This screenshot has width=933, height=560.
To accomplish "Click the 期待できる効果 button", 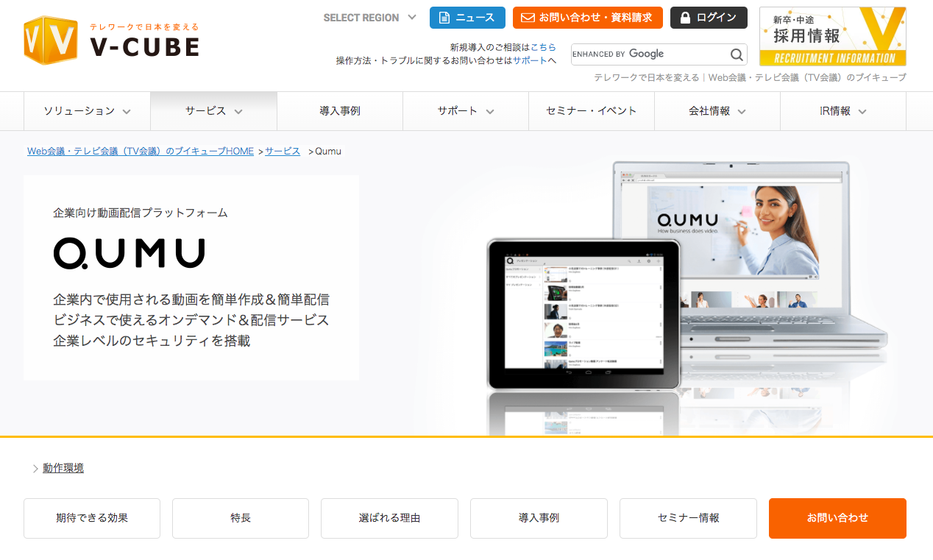I will (92, 518).
